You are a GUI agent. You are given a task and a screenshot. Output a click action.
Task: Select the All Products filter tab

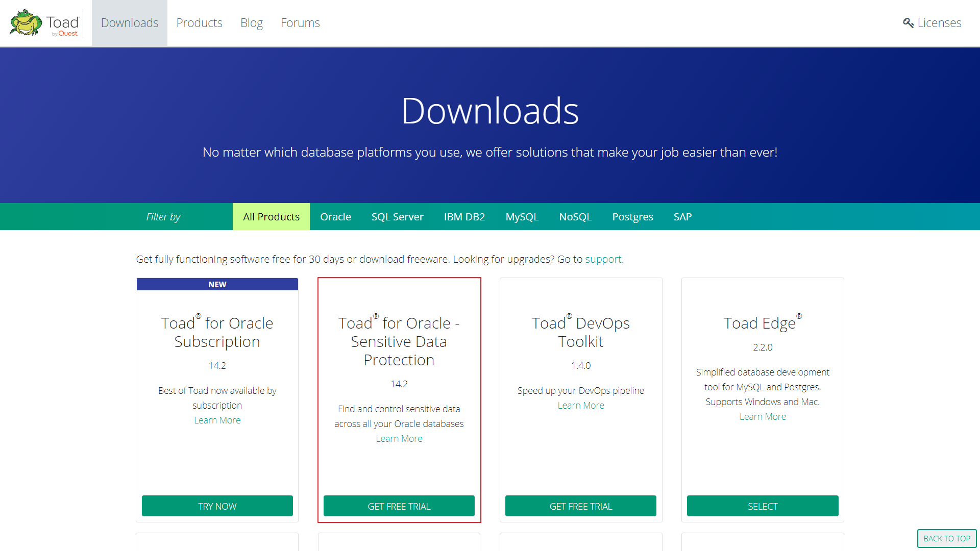(271, 217)
